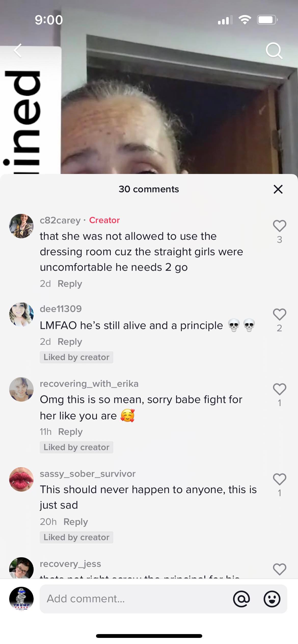Open c82carey's profile picture

pos(21,226)
